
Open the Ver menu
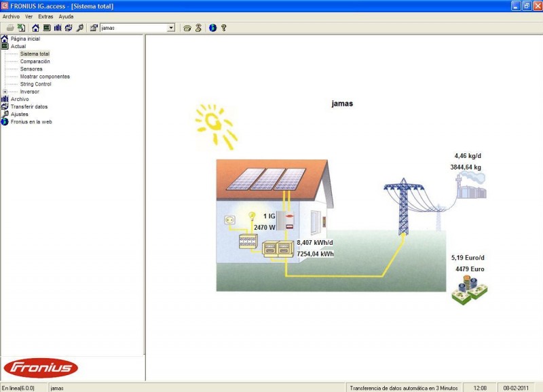click(29, 16)
